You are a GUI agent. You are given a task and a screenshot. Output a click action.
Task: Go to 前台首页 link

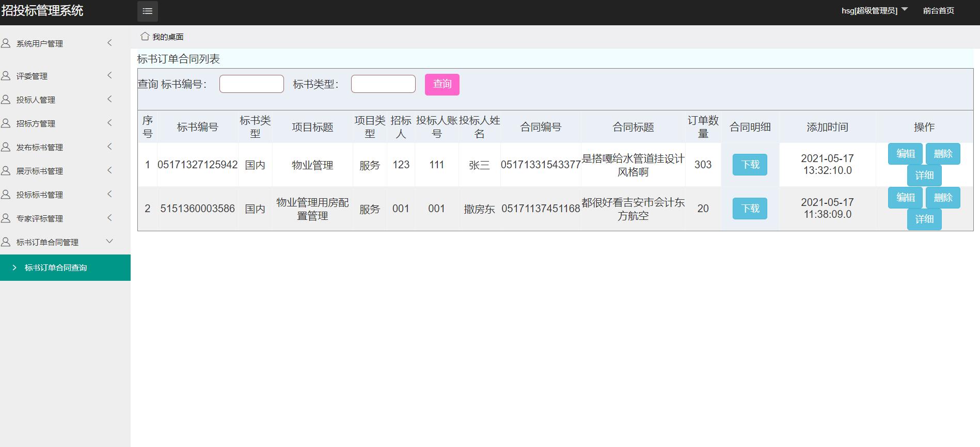(938, 10)
